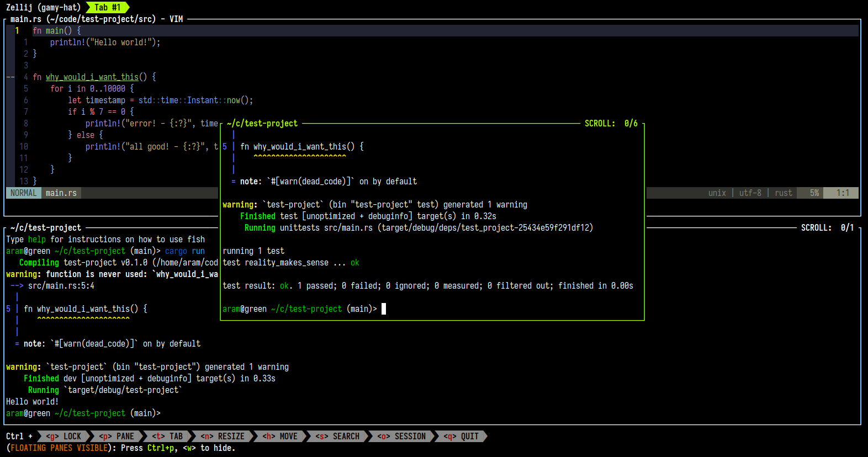Viewport: 868px width, 457px height.
Task: Click the SEARCH mode item in status bar
Action: coord(337,436)
